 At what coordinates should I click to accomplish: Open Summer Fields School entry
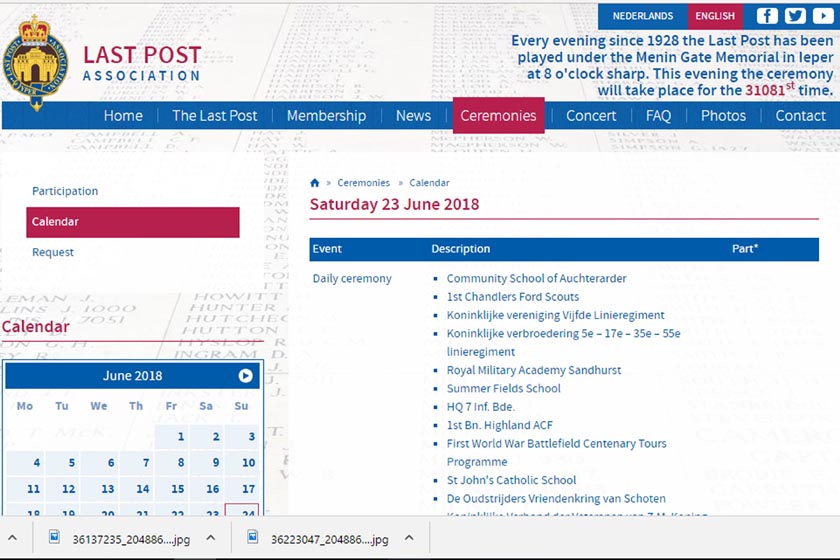pos(504,389)
